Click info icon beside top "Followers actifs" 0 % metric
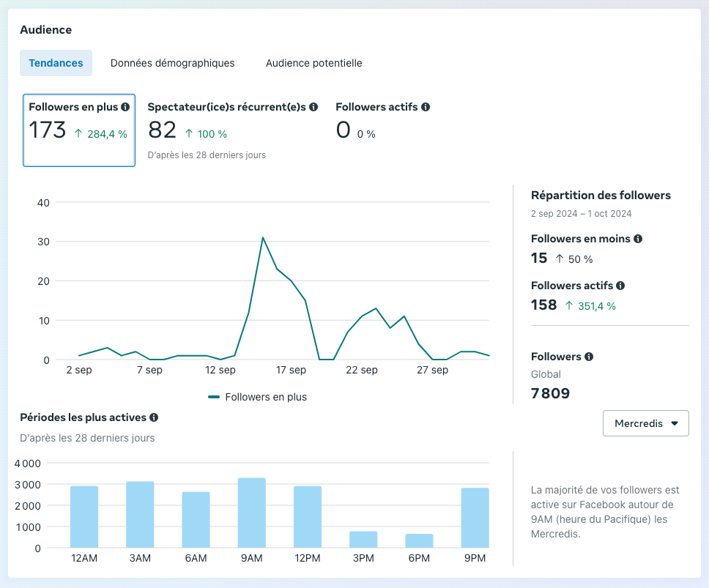Image resolution: width=709 pixels, height=588 pixels. tap(426, 107)
